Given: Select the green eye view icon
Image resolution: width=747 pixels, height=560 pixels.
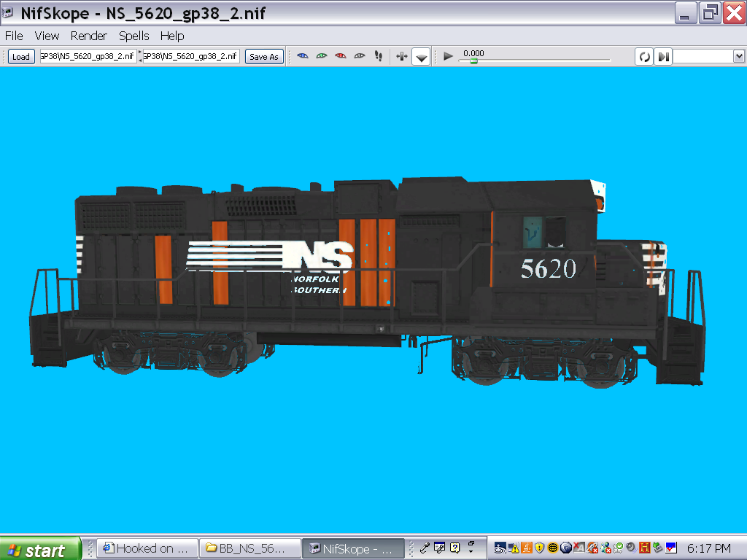Looking at the screenshot, I should (x=322, y=56).
